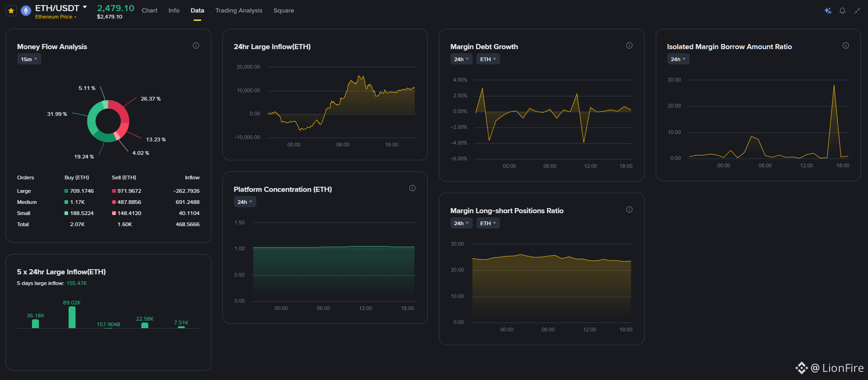Viewport: 868px width, 380px height.
Task: Show info for Isolated Margin Borrow Amount Ratio
Action: click(846, 45)
